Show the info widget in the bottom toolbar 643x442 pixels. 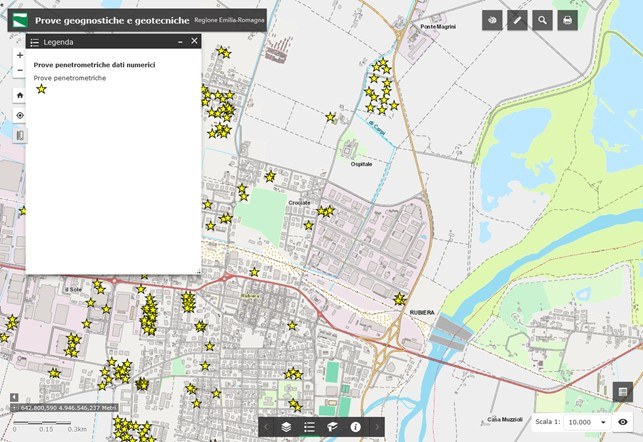355,427
